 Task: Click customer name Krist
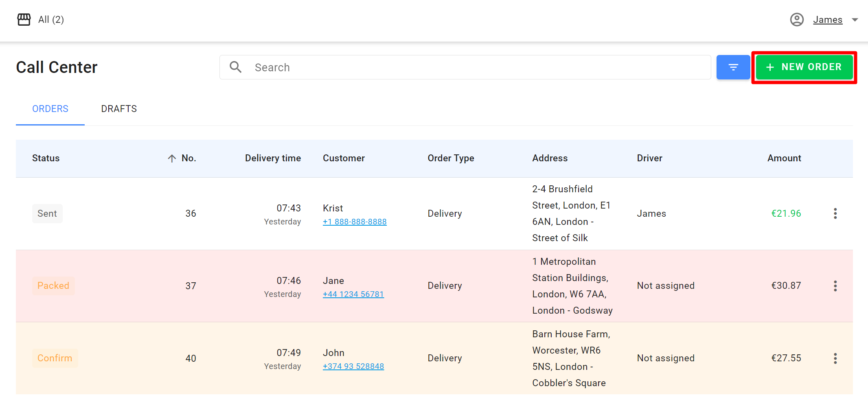(x=333, y=208)
